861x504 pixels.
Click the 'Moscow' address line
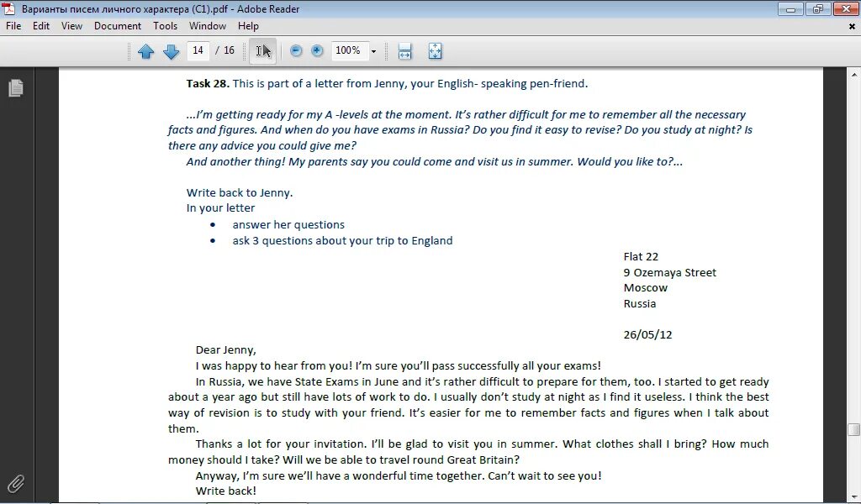645,287
